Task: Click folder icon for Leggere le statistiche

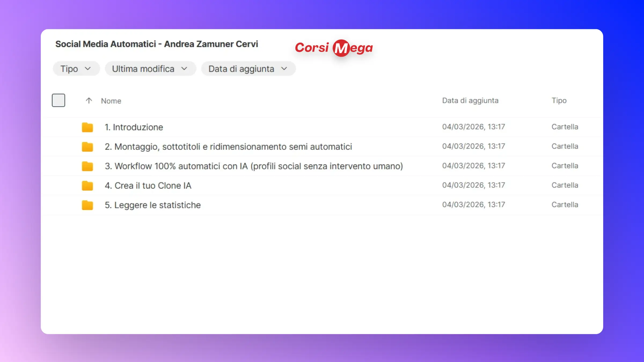Action: [x=87, y=205]
